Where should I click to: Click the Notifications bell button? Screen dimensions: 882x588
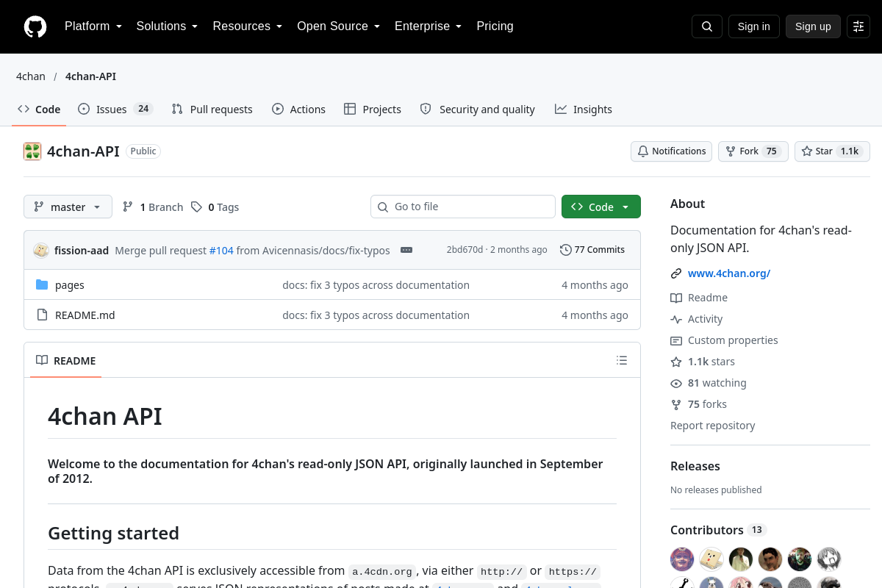click(672, 151)
